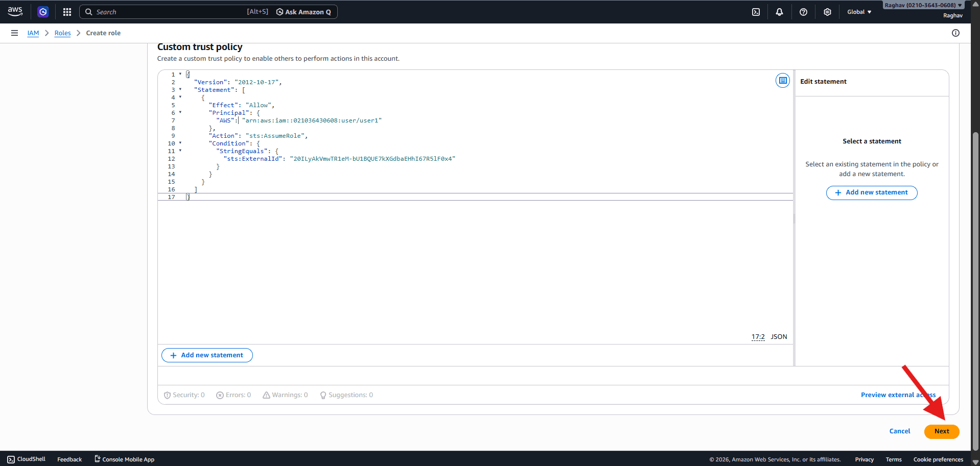Collapse the JSON block on line 1
Viewport: 980px width, 466px height.
(180, 74)
